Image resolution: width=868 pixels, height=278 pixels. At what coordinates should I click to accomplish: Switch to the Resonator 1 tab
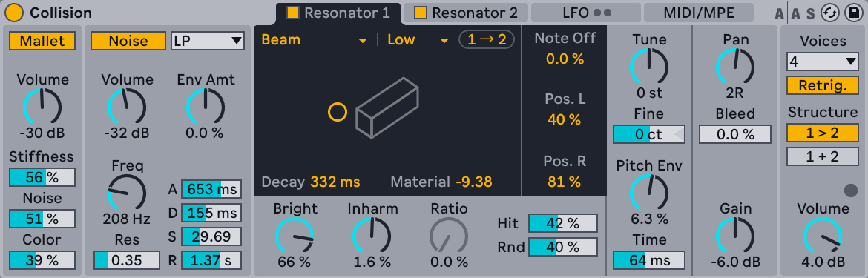(x=339, y=13)
